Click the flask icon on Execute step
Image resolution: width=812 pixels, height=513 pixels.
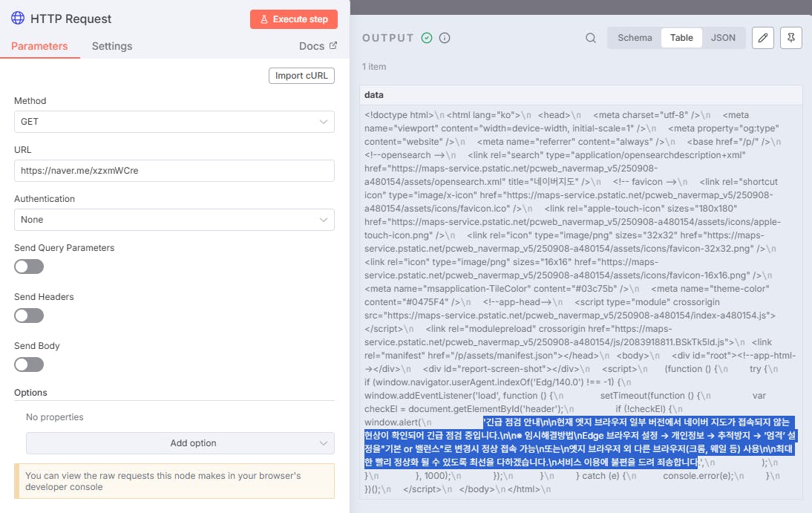pyautogui.click(x=264, y=19)
